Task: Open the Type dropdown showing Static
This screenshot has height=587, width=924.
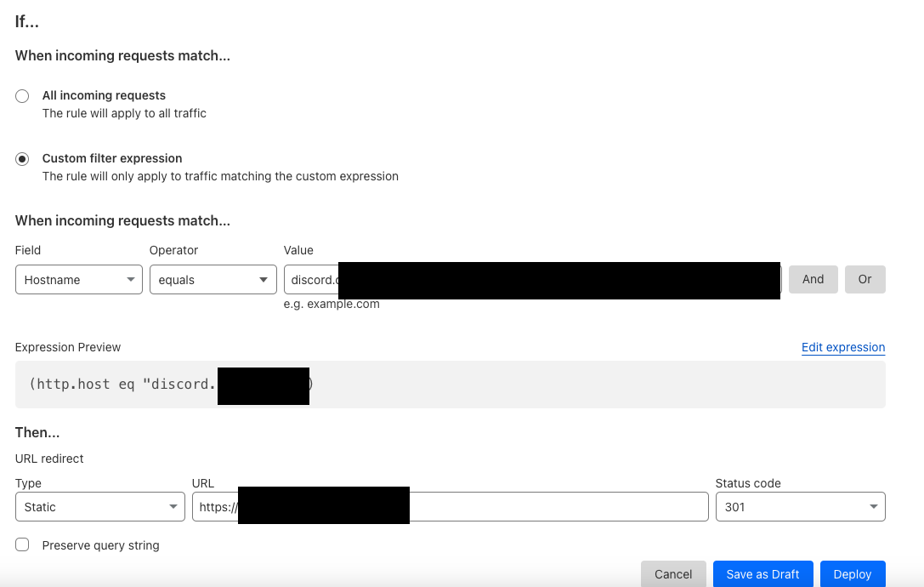Action: pyautogui.click(x=100, y=507)
